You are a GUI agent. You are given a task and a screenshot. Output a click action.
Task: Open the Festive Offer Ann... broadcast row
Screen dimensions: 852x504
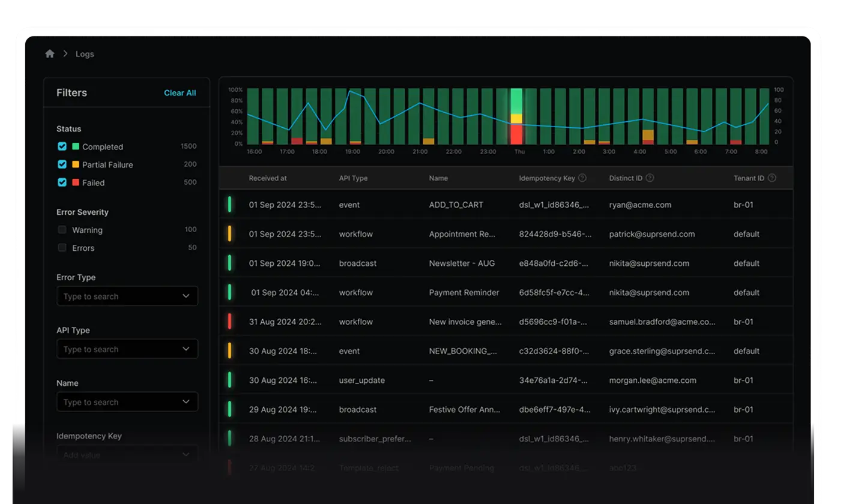point(506,410)
